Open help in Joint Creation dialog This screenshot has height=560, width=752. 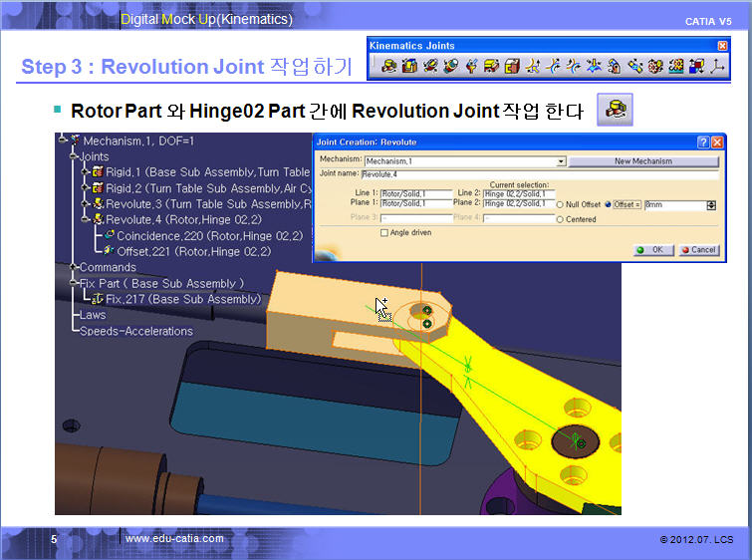[702, 141]
